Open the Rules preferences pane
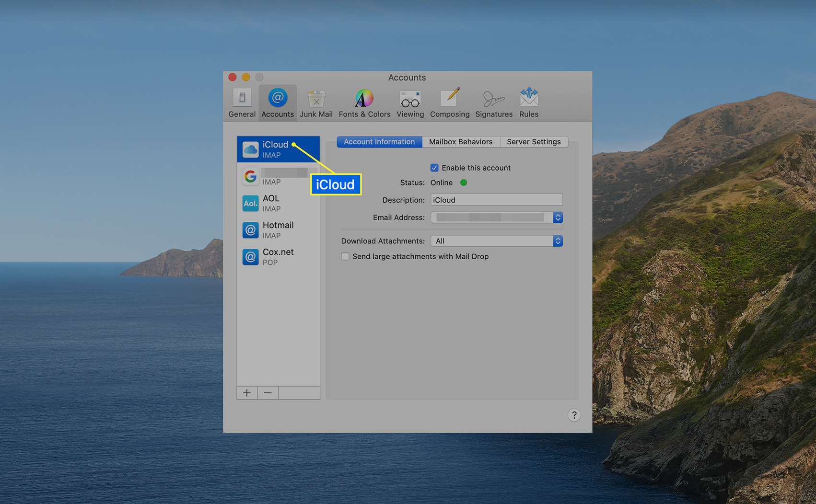This screenshot has height=504, width=816. (529, 103)
